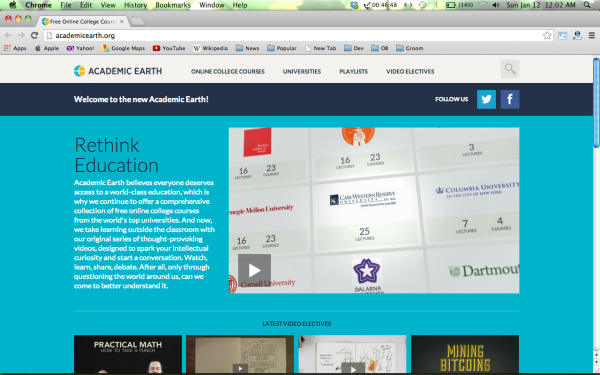Open the Window menu
Viewport: 600px width, 375px height.
coord(212,5)
